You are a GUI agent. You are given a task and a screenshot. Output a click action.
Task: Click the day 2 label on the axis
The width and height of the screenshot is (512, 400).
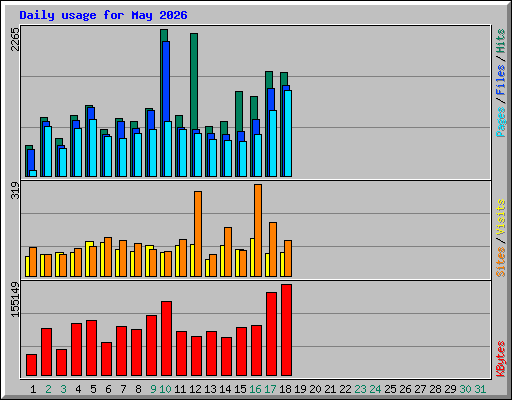pos(48,389)
